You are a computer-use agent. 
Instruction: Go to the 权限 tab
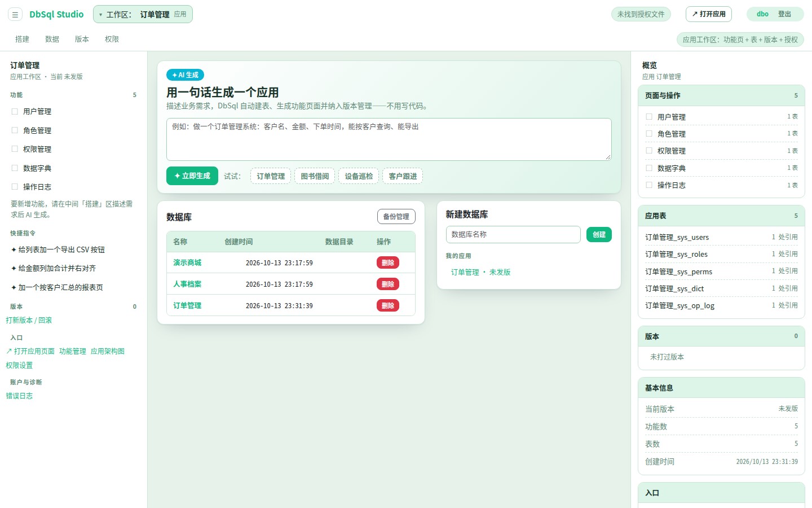pos(112,39)
